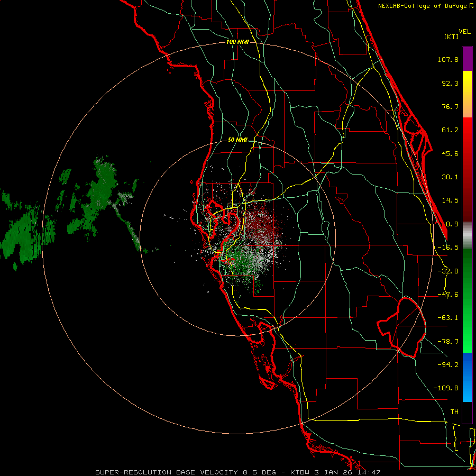Click the -109.8 velocity scale value
The height and width of the screenshot is (476, 476).
pos(446,388)
